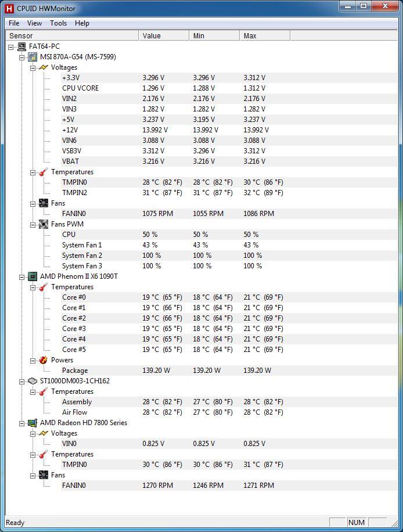Screen dimensions: 403x532
Task: Select the +12V voltage row
Action: 229,130
